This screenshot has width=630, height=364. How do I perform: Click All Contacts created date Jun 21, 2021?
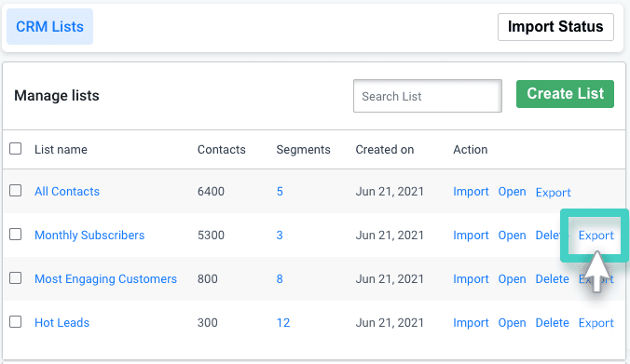390,192
